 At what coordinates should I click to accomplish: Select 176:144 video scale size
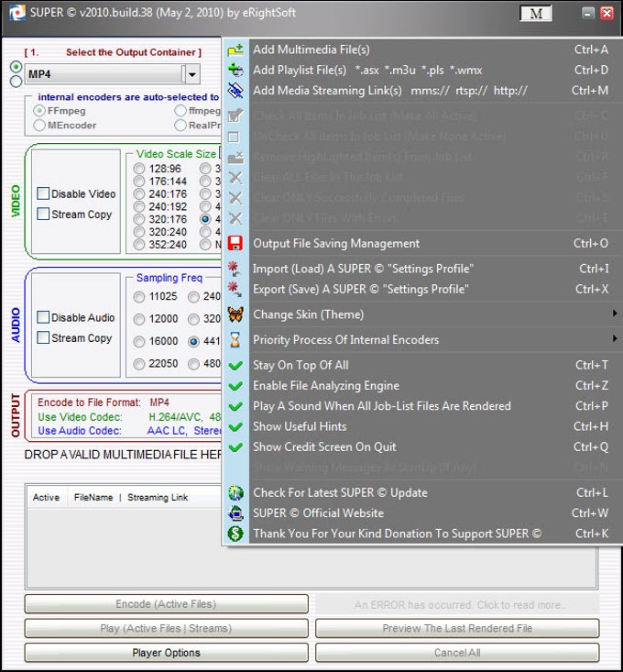(139, 182)
